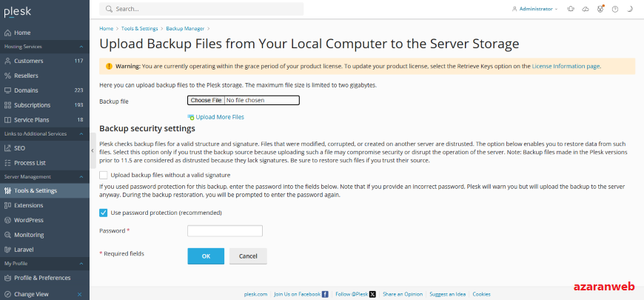Click the Facebook icon in footer
The height and width of the screenshot is (300, 644).
point(325,294)
